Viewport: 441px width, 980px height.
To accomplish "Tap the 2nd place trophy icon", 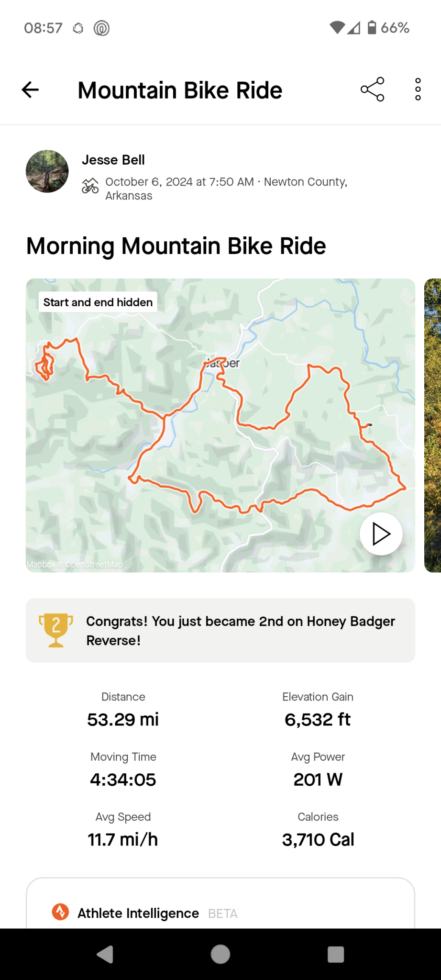I will [56, 630].
